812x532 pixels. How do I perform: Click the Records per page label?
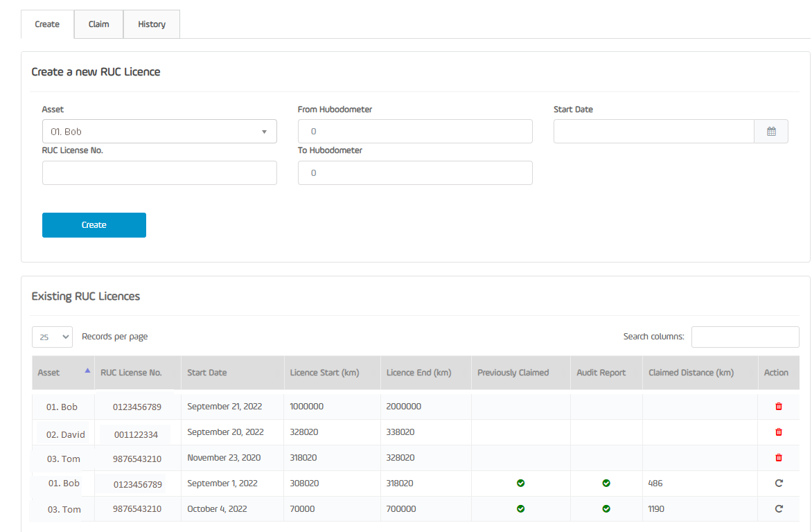(x=114, y=337)
